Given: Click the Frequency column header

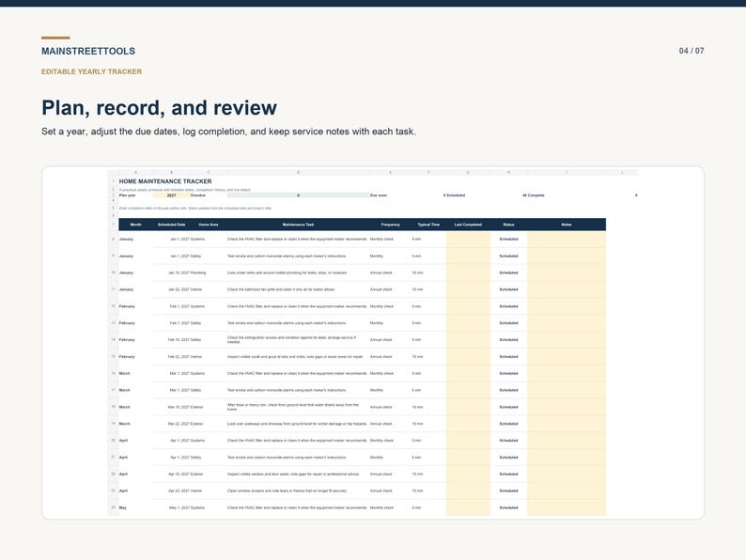Looking at the screenshot, I should pyautogui.click(x=390, y=225).
